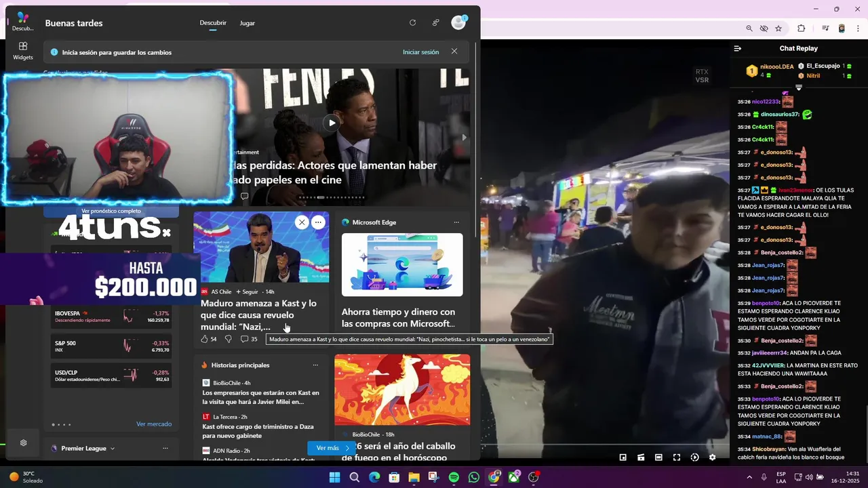Open comments on the featured story
The height and width of the screenshot is (488, 868).
click(x=245, y=197)
